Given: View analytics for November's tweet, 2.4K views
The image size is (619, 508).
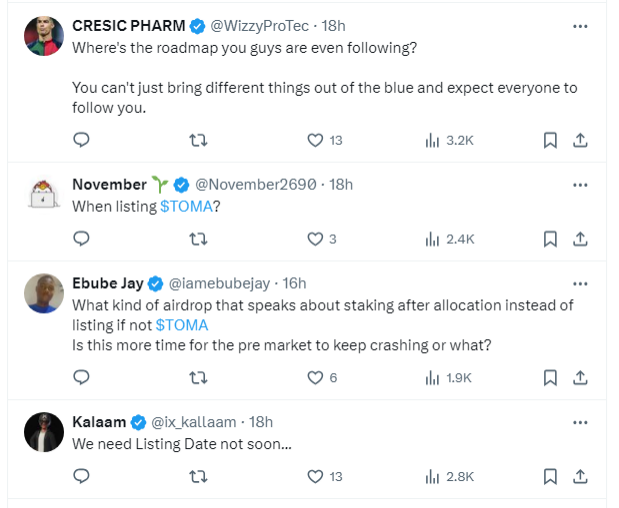Looking at the screenshot, I should (x=449, y=239).
